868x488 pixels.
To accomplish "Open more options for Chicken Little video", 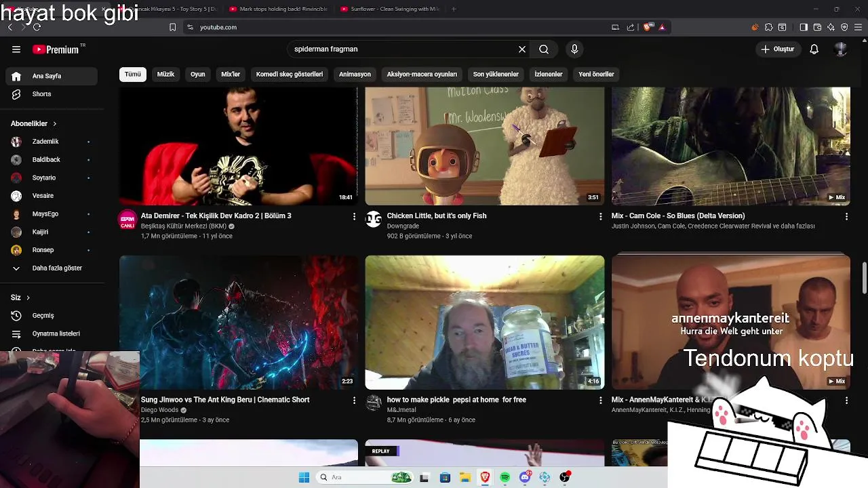I will coord(600,216).
